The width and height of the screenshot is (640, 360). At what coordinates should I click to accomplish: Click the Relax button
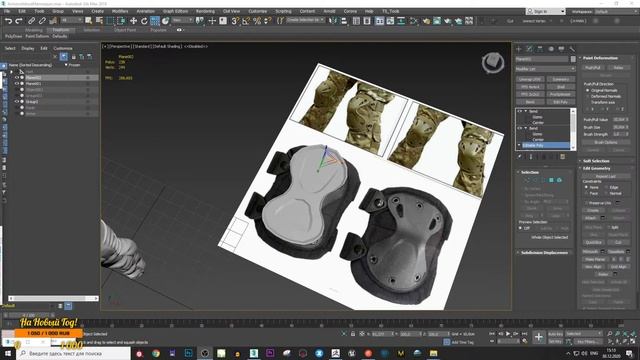618,68
